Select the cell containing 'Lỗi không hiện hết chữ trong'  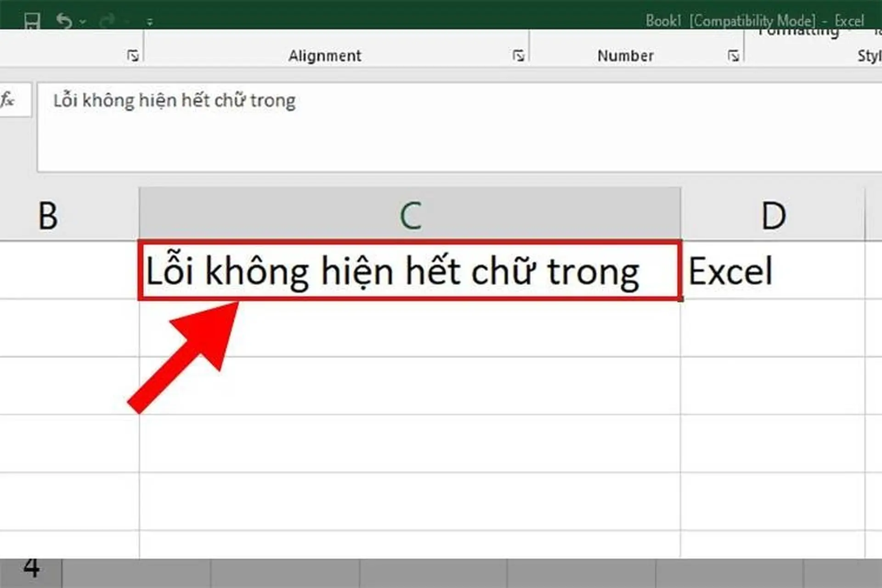coord(409,271)
